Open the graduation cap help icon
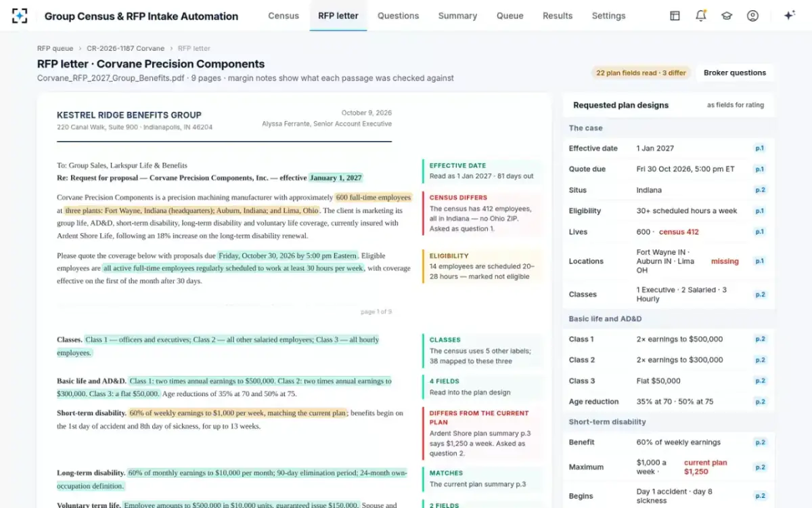Image resolution: width=812 pixels, height=508 pixels. (727, 16)
